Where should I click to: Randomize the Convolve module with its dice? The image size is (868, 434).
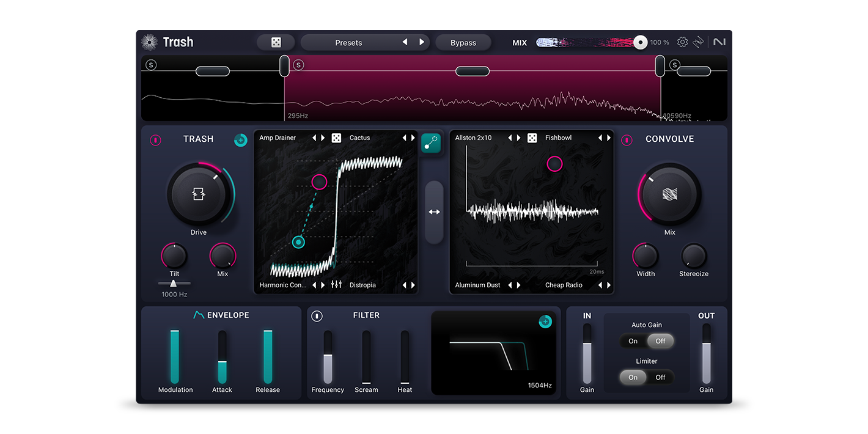(532, 138)
